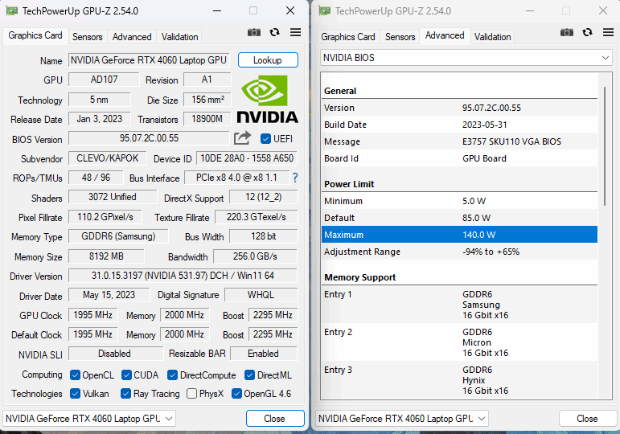Viewport: 620px width, 434px height.
Task: Select Entry 3 Hynix memory row
Action: pos(459,380)
